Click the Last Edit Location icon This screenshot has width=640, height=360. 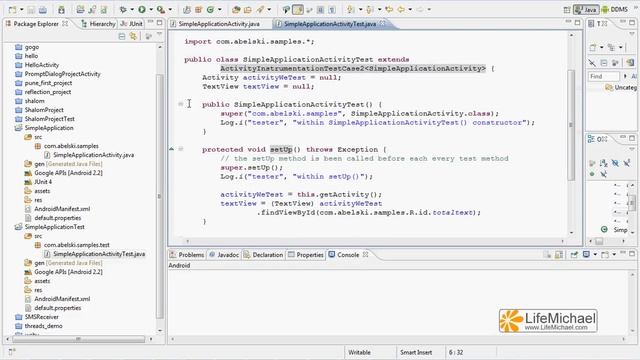pos(389,9)
